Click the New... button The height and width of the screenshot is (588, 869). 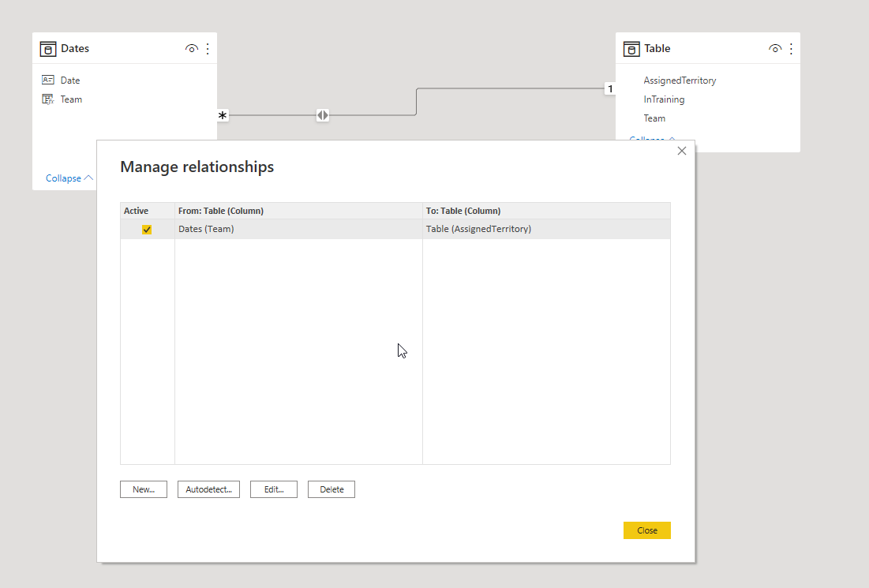(144, 489)
